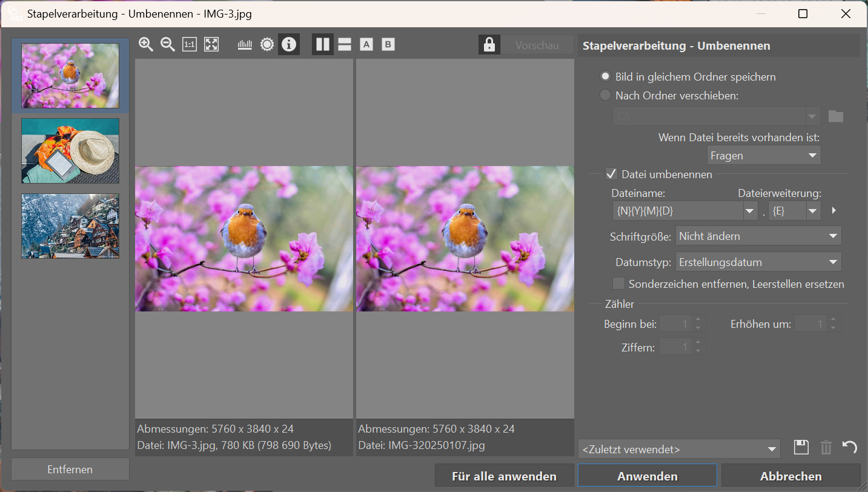Select the robin bird thumbnail
Viewport: 868px width, 492px height.
click(x=70, y=76)
